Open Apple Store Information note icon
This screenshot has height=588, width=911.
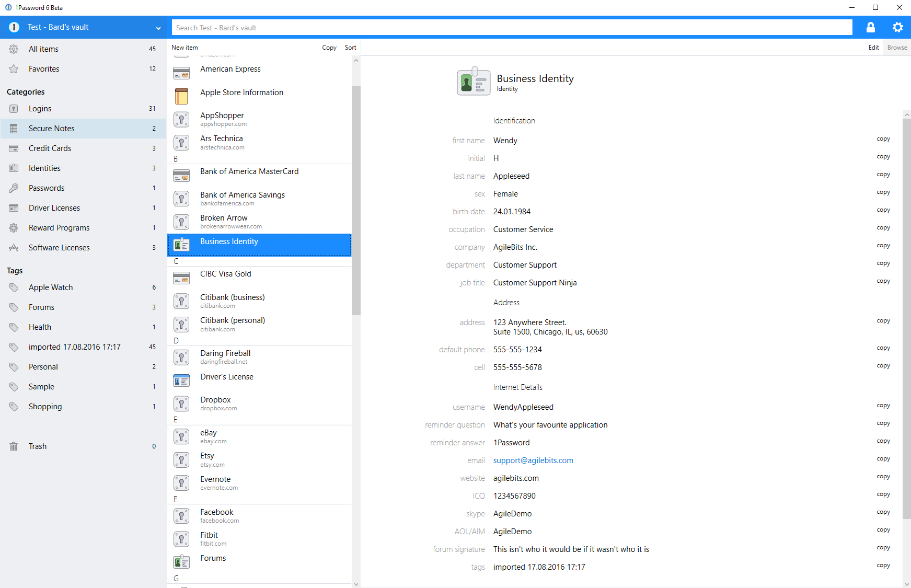(181, 96)
